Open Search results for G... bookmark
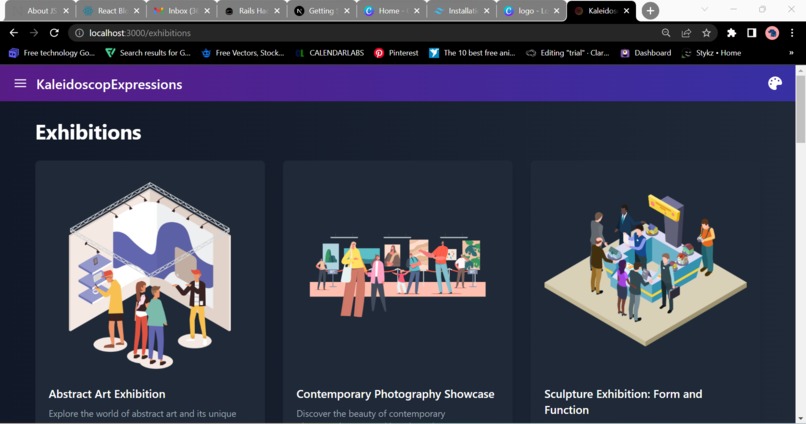This screenshot has width=806, height=424. (148, 53)
